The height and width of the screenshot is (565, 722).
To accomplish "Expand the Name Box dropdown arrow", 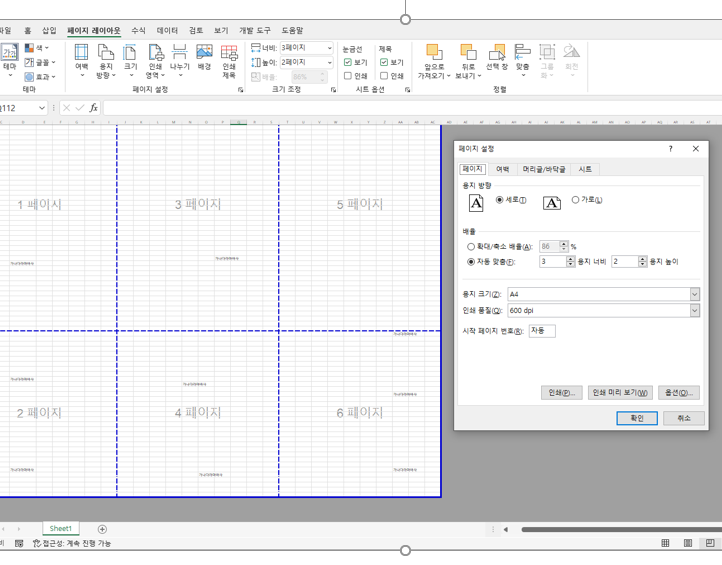I will point(42,108).
